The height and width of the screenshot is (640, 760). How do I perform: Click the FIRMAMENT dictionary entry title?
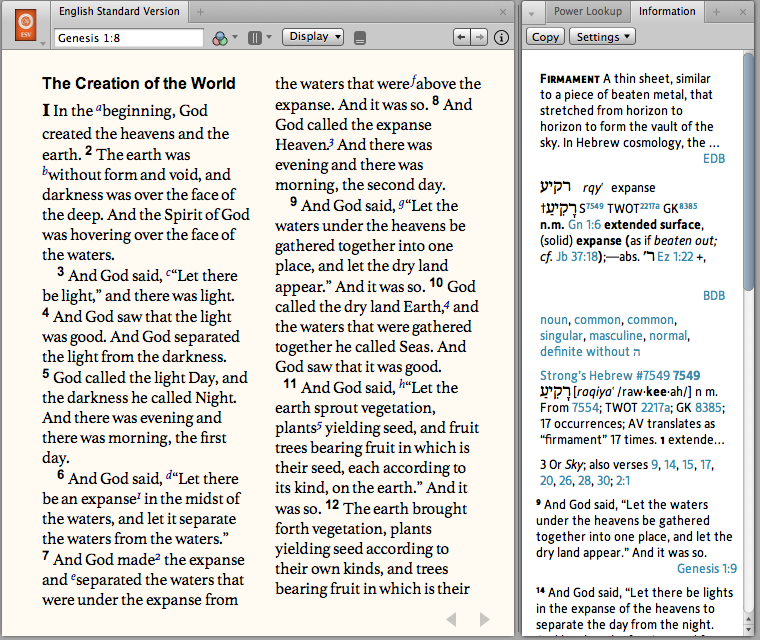pos(570,79)
